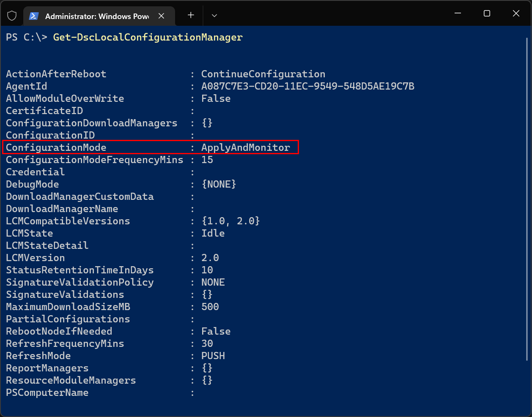532x417 pixels.
Task: Click the SignatureValidations property name
Action: pyautogui.click(x=65, y=295)
